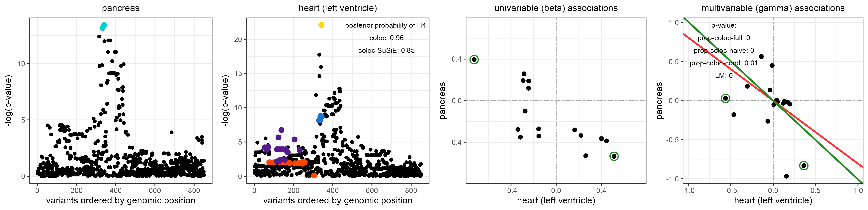The height and width of the screenshot is (210, 868).
Task: Click the "prop-coloc-naive: 0" annotation
Action: [724, 51]
